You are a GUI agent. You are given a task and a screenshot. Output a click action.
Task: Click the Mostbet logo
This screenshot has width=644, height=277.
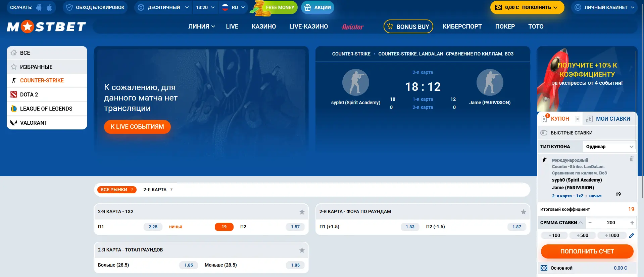coord(46,27)
